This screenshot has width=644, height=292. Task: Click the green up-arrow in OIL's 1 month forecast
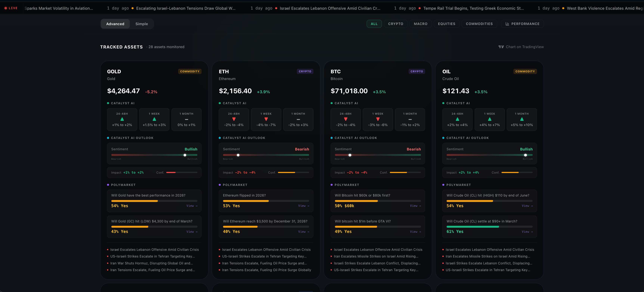522,119
